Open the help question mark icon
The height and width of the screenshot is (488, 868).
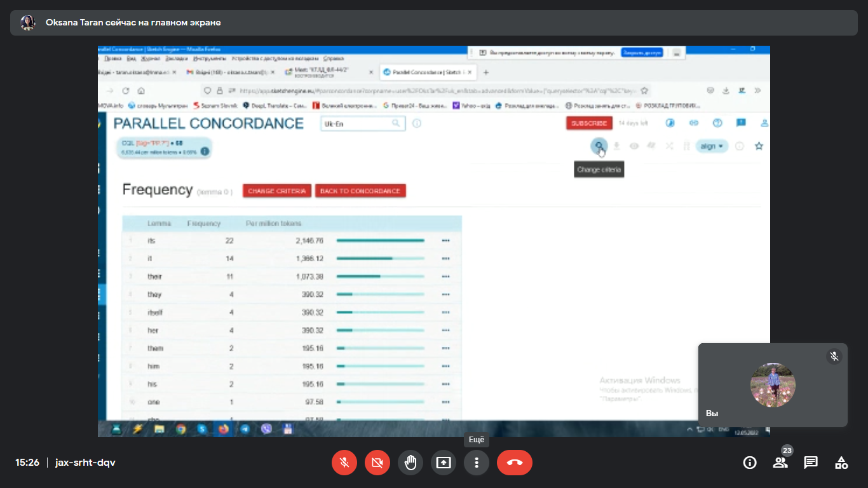(x=717, y=123)
